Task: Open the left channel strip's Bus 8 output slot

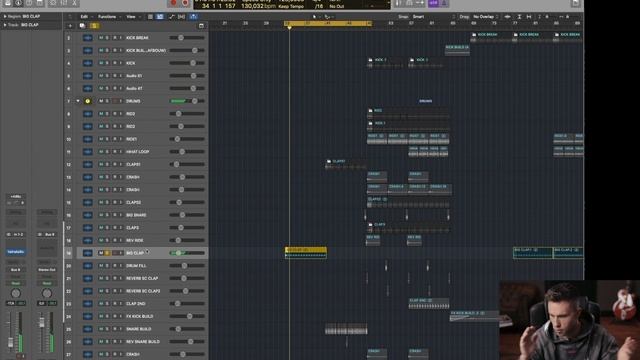Action: [x=16, y=270]
